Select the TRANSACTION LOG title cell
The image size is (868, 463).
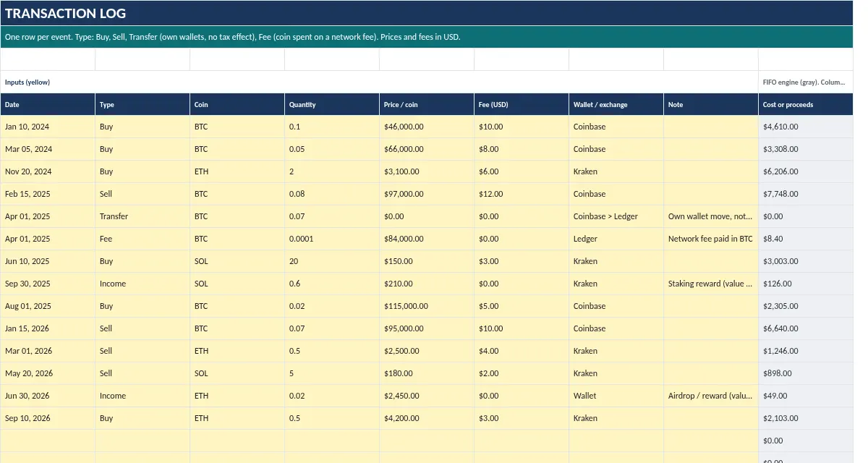427,13
